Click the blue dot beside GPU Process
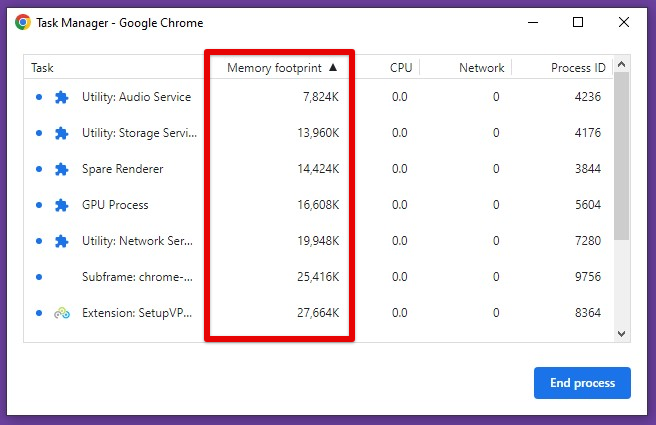The height and width of the screenshot is (425, 656). tap(39, 205)
